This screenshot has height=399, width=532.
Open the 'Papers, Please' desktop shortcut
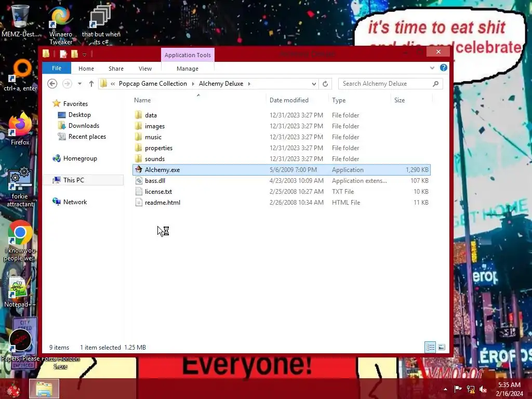(20, 344)
